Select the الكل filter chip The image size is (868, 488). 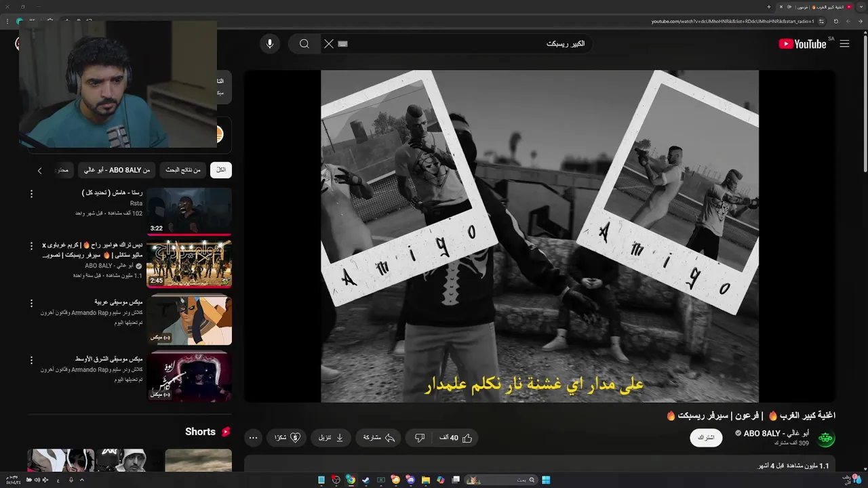point(221,170)
